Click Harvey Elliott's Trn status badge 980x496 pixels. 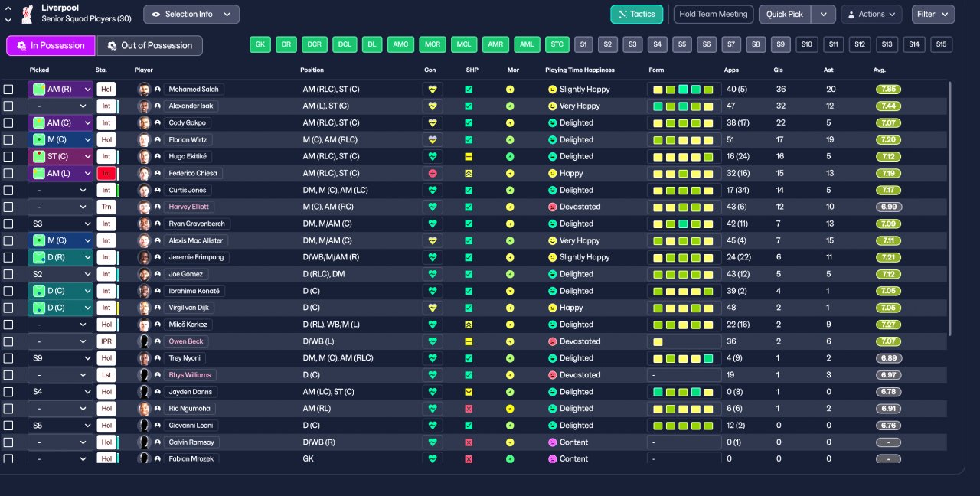(106, 207)
